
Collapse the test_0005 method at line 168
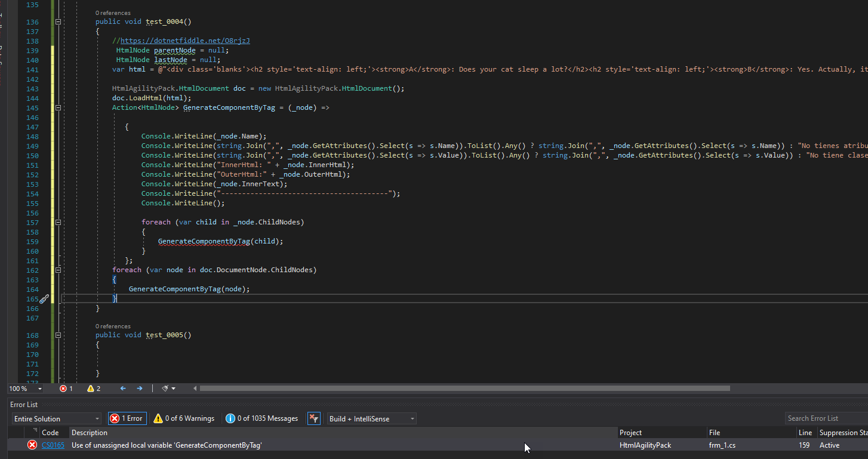coord(58,335)
